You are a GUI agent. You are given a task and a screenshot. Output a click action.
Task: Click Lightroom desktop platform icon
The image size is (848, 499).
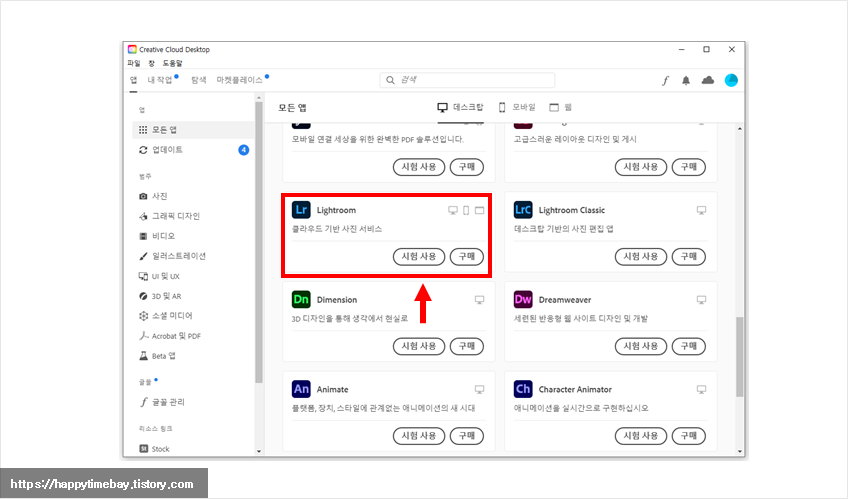453,210
